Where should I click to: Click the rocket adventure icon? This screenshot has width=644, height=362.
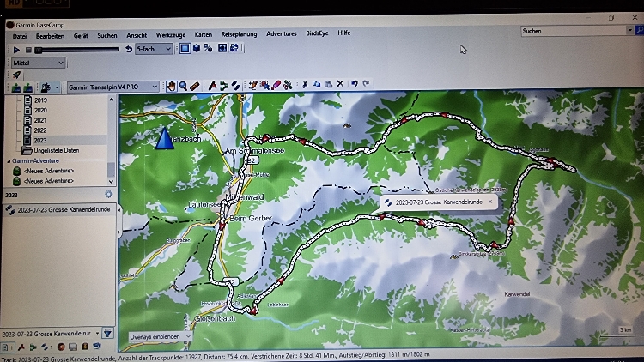pyautogui.click(x=16, y=75)
